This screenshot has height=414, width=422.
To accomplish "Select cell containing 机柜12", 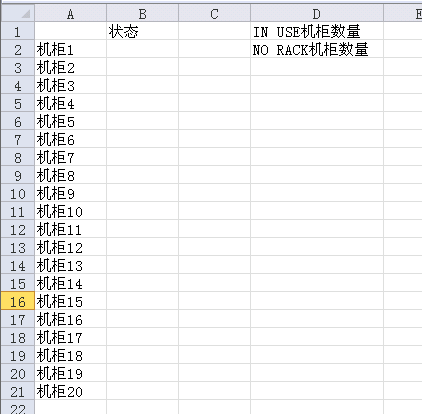I will pyautogui.click(x=70, y=247).
